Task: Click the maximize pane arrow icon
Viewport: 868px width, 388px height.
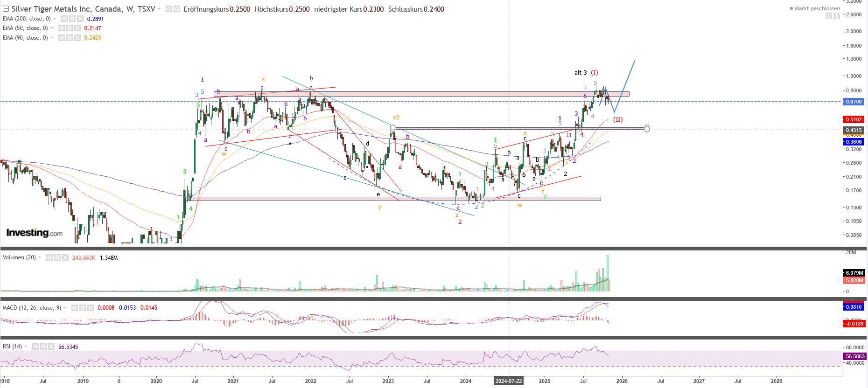Action: (x=836, y=16)
